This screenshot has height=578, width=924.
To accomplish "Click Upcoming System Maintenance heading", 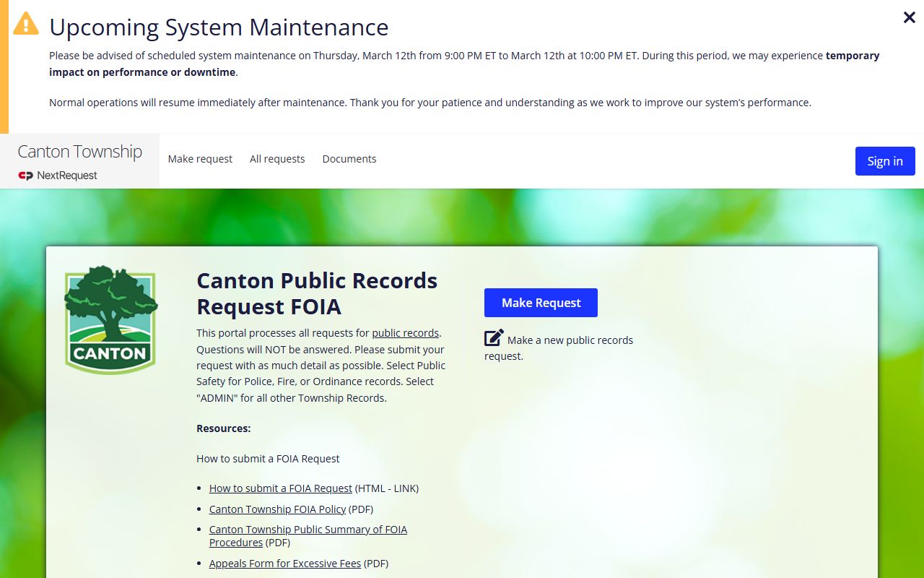I will coord(219,27).
